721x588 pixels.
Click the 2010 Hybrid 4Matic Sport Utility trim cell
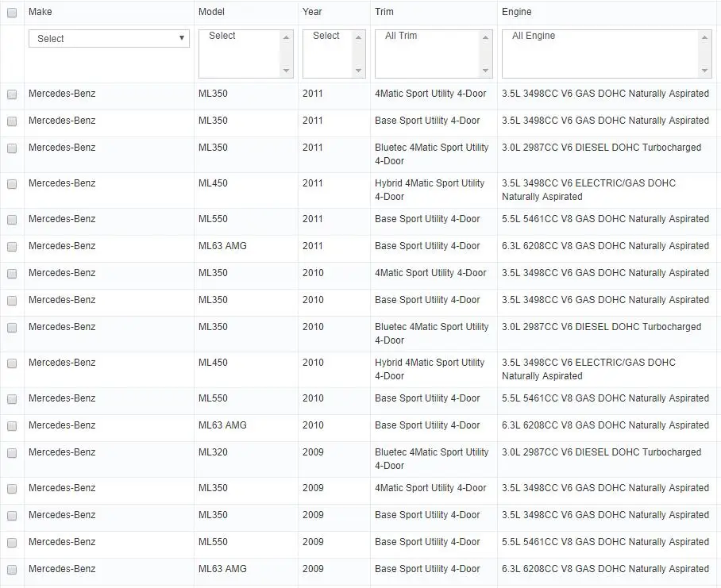coord(430,369)
